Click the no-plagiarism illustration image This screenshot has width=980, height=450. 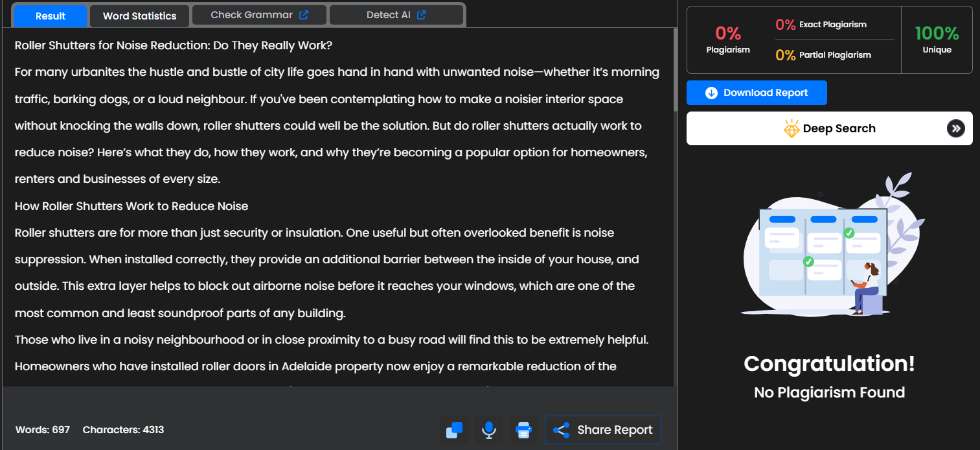pos(832,244)
